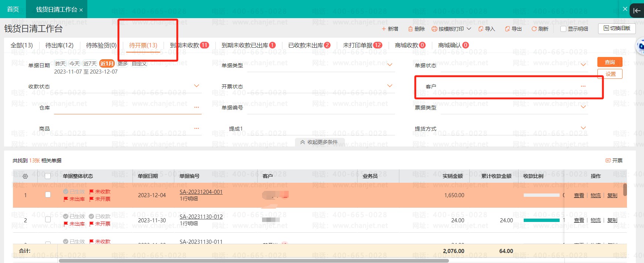Open column settings gear in table header
This screenshot has width=644, height=263.
[25, 176]
